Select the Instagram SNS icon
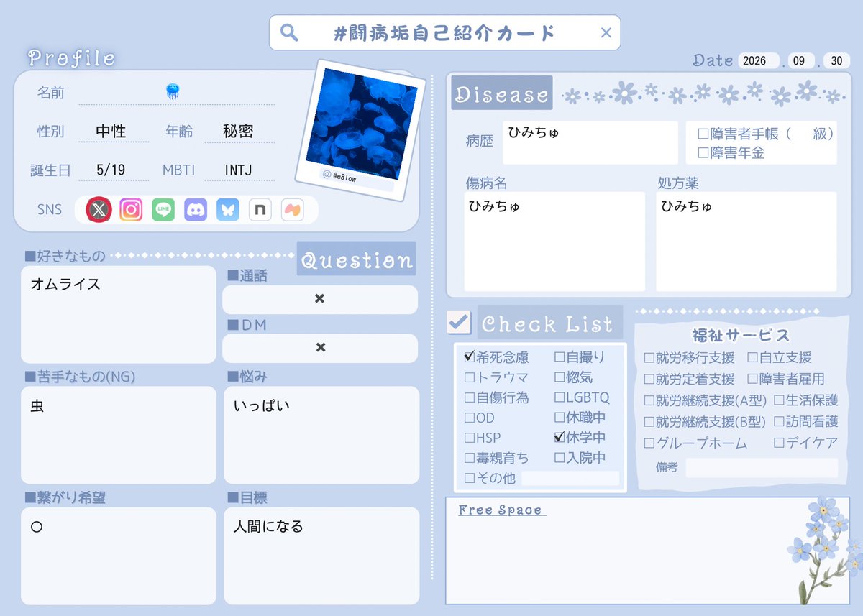This screenshot has width=863, height=616. click(131, 209)
